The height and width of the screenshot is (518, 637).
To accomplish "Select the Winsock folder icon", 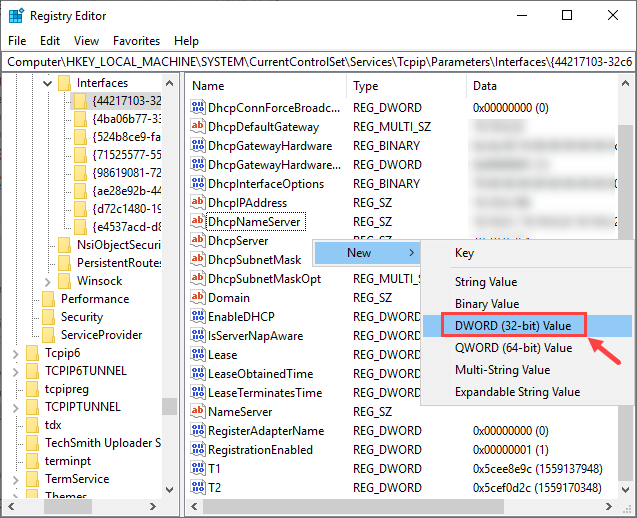I will coord(65,280).
